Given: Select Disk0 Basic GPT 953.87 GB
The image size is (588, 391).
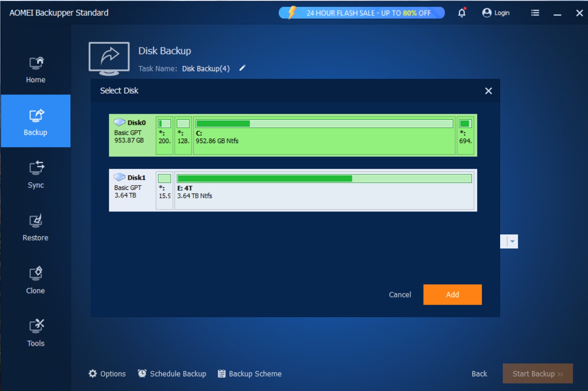Looking at the screenshot, I should [293, 135].
